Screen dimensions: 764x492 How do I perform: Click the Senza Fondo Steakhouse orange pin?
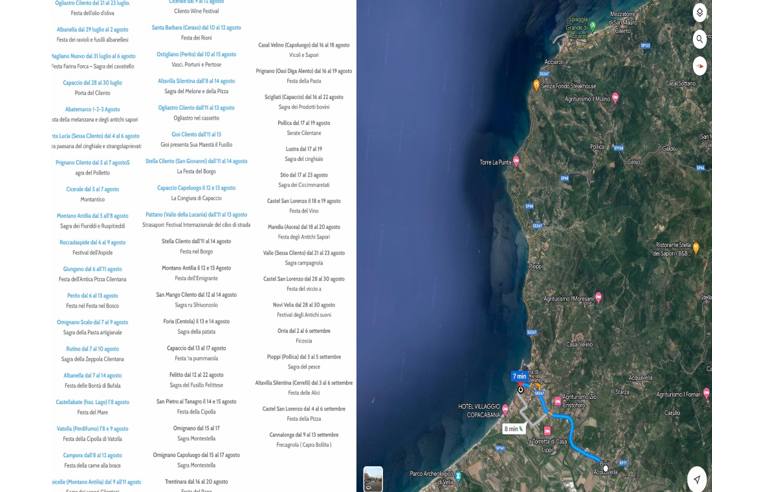(x=537, y=86)
